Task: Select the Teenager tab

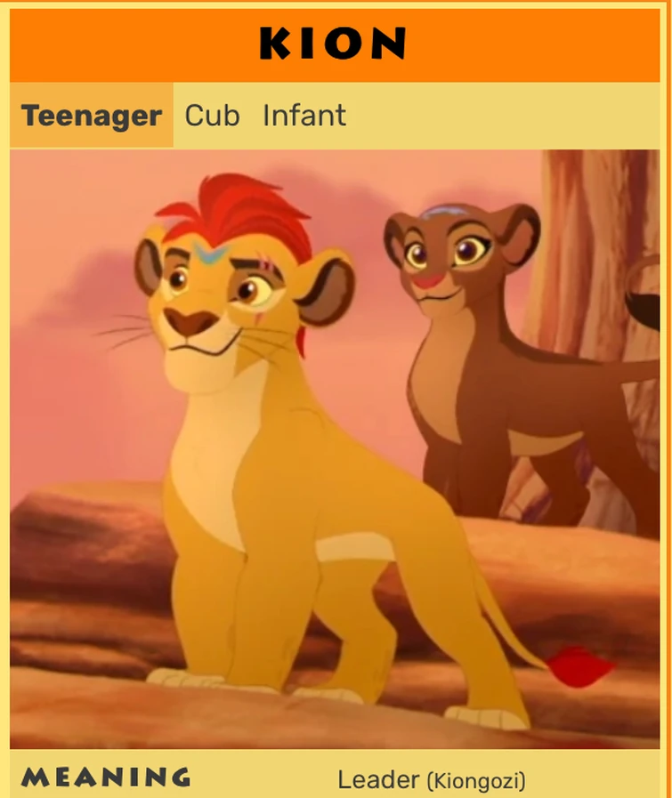Action: [92, 116]
